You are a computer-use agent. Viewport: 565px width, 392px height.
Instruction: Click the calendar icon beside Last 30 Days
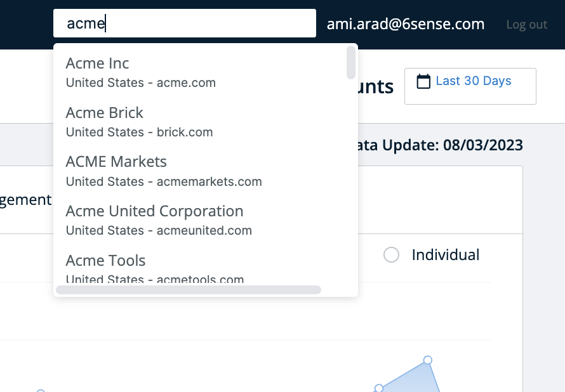(423, 81)
